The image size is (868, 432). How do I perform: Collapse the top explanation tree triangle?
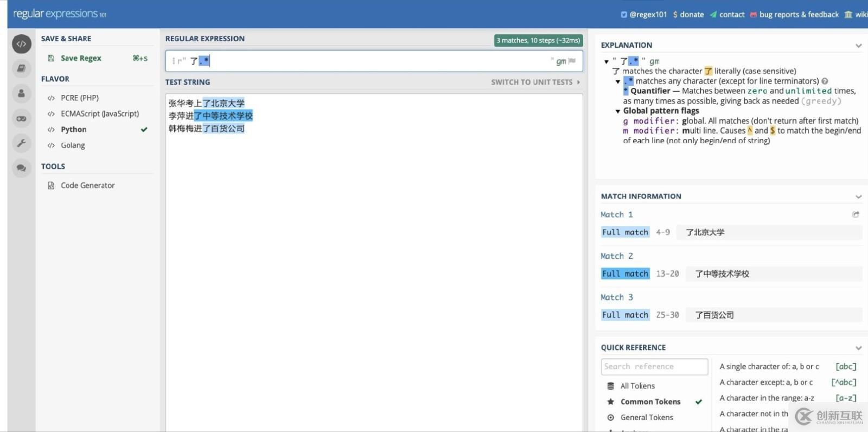tap(606, 62)
